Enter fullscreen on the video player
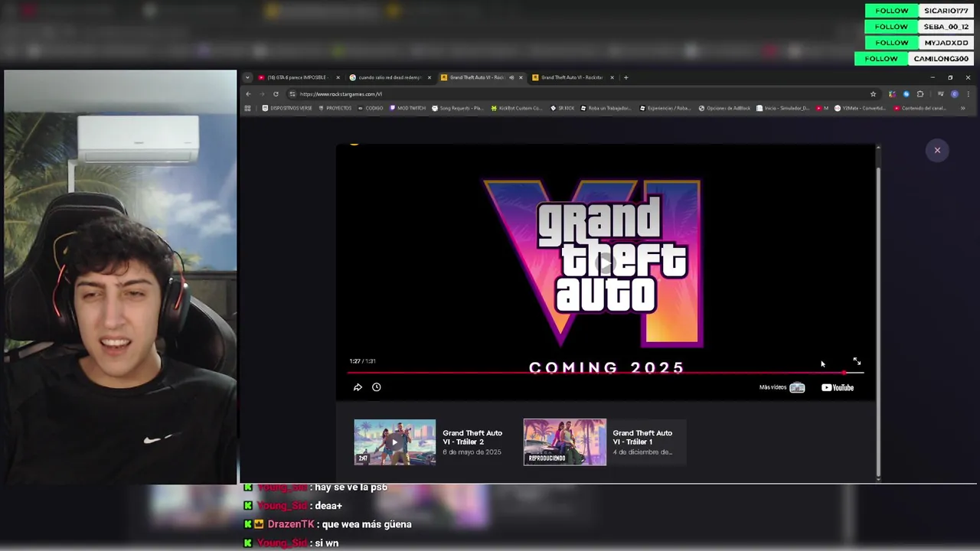 tap(857, 361)
